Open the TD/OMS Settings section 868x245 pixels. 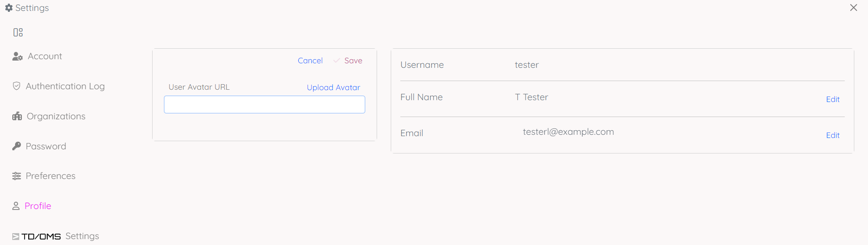point(60,236)
